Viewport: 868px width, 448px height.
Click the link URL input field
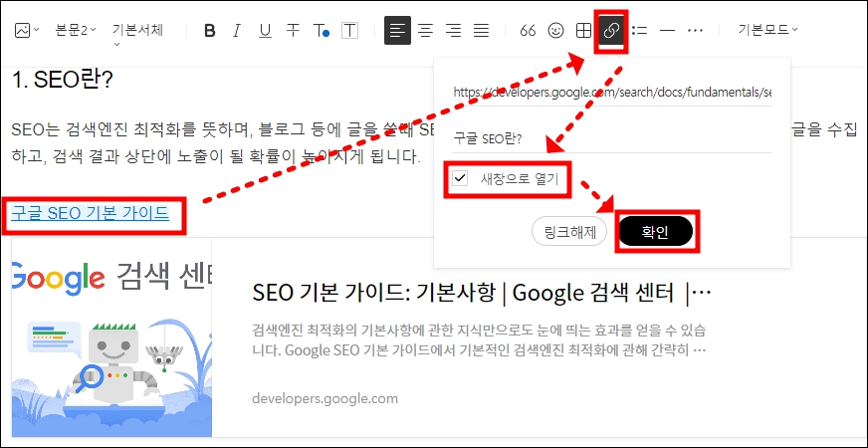(612, 92)
